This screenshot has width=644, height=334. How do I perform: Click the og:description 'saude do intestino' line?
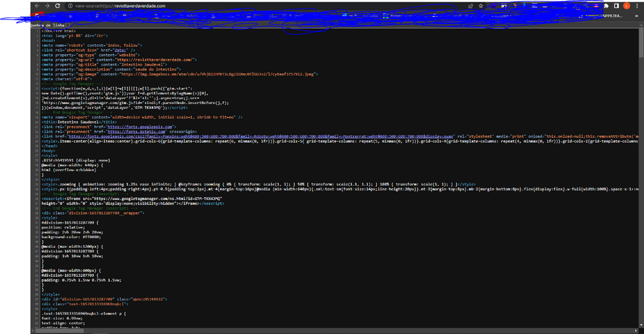(111, 70)
